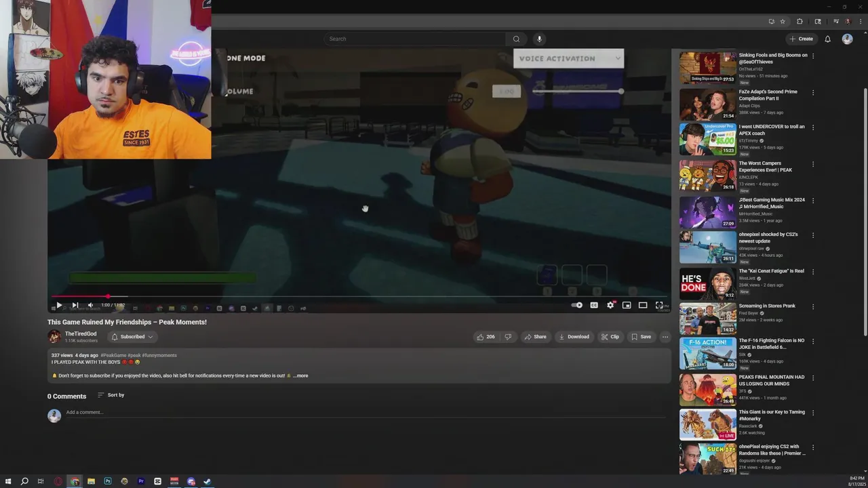Click the YouTube search box
Image resolution: width=868 pixels, height=488 pixels.
point(415,39)
